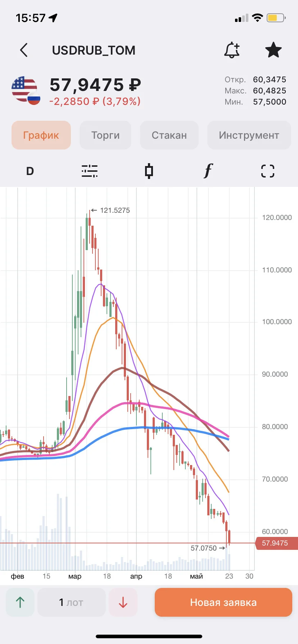Tap the 57.9475 current price label on axis
The height and width of the screenshot is (644, 298).
(276, 543)
